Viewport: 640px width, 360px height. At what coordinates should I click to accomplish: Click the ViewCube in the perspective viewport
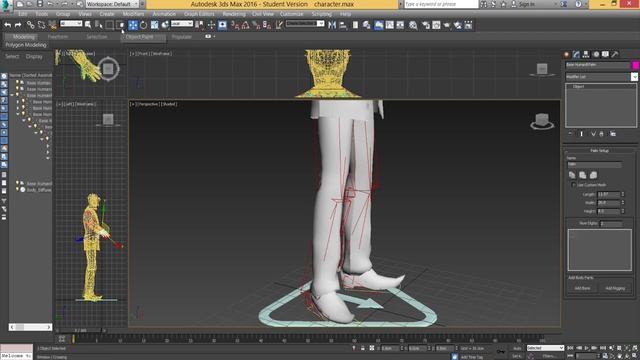[542, 121]
